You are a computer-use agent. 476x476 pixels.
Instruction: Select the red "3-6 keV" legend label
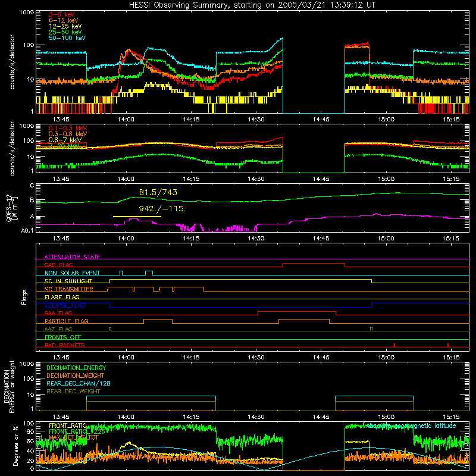click(61, 14)
